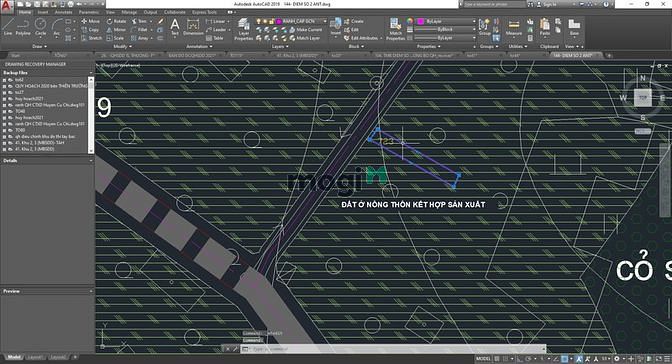Screen dimensions: 672x364
Task: Activate the Rotate command
Action: tap(116, 21)
